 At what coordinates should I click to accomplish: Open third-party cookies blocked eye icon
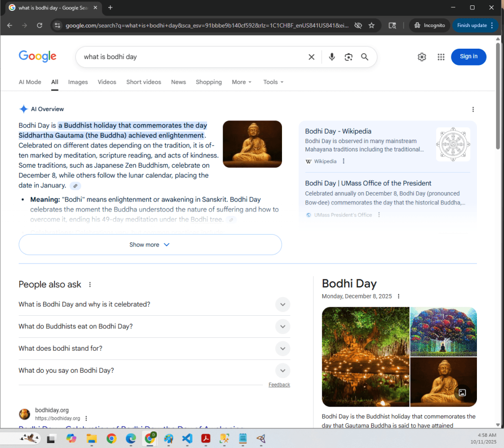[x=358, y=26]
